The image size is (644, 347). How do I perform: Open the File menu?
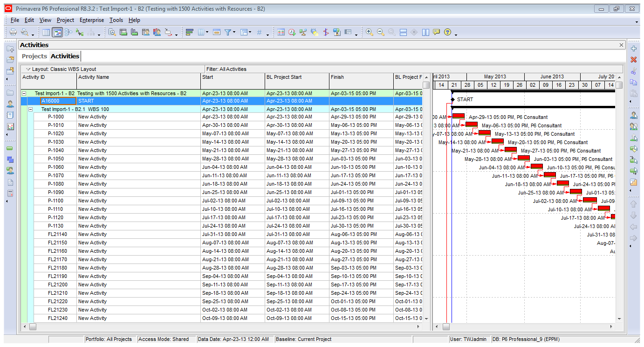click(x=15, y=20)
